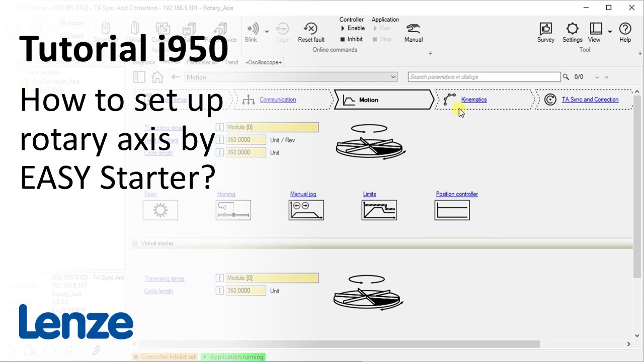Open the Homing diagram button

click(x=233, y=210)
